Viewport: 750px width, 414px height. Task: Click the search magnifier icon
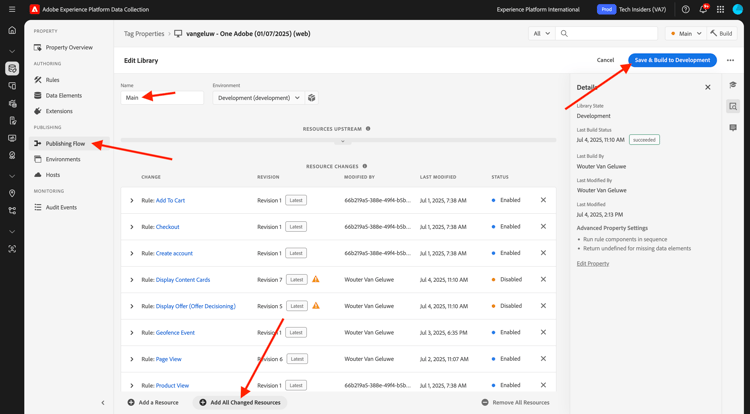(x=564, y=33)
